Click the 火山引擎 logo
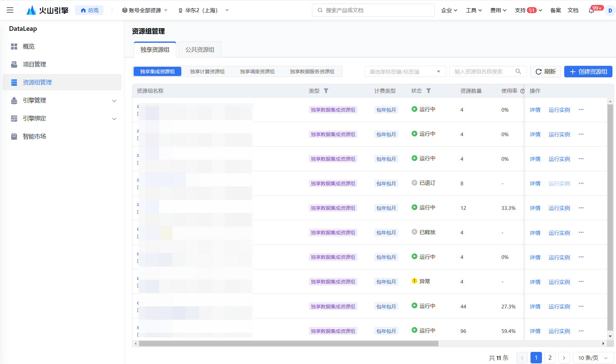Viewport: 616px width, 364px height. pyautogui.click(x=48, y=10)
